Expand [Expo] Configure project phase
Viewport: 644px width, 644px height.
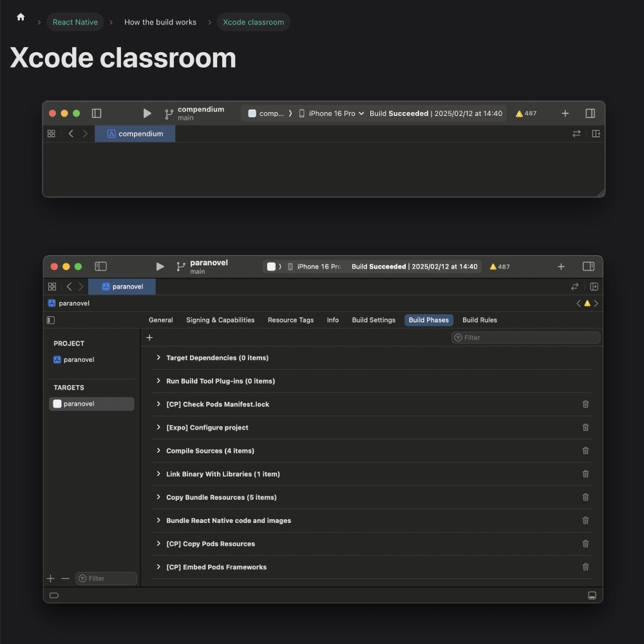click(x=158, y=428)
